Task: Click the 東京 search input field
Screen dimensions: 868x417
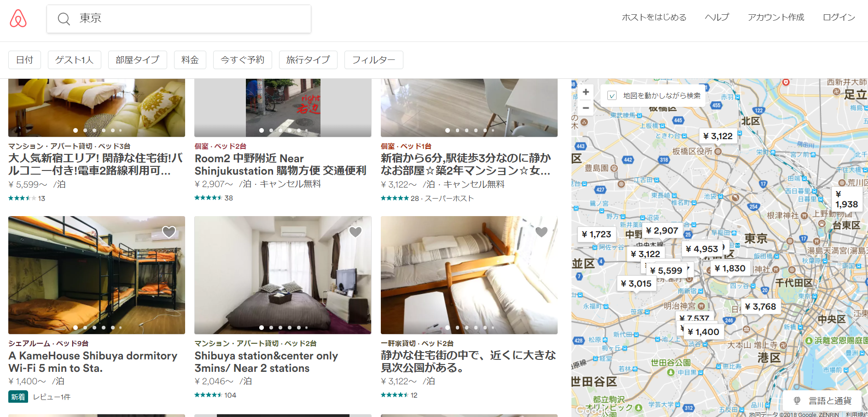Action: [x=184, y=18]
